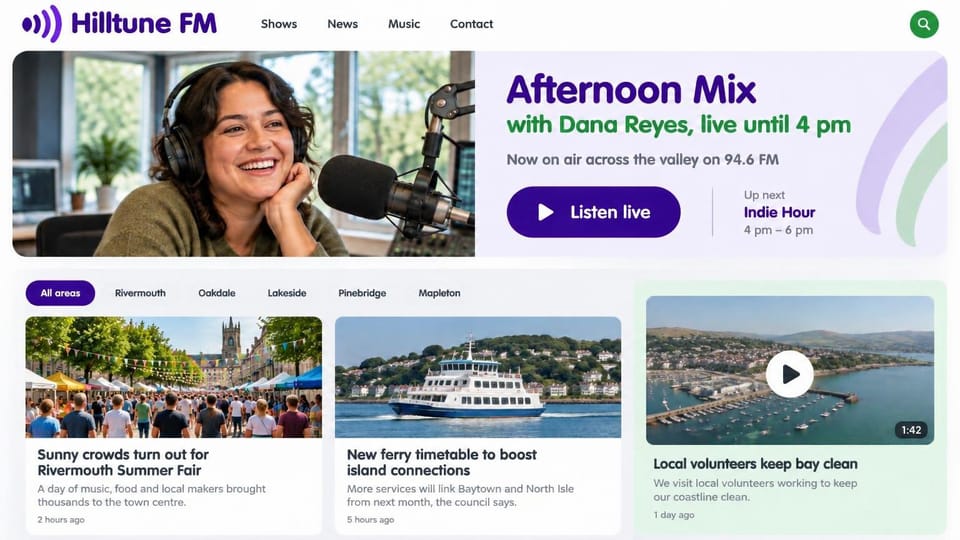Open search via the green magnifier icon
Image resolution: width=960 pixels, height=540 pixels.
924,24
